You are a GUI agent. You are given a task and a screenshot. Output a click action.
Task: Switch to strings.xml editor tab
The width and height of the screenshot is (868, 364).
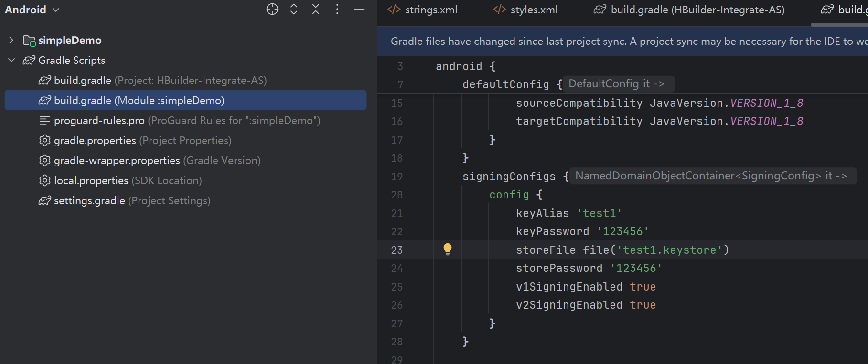[422, 10]
